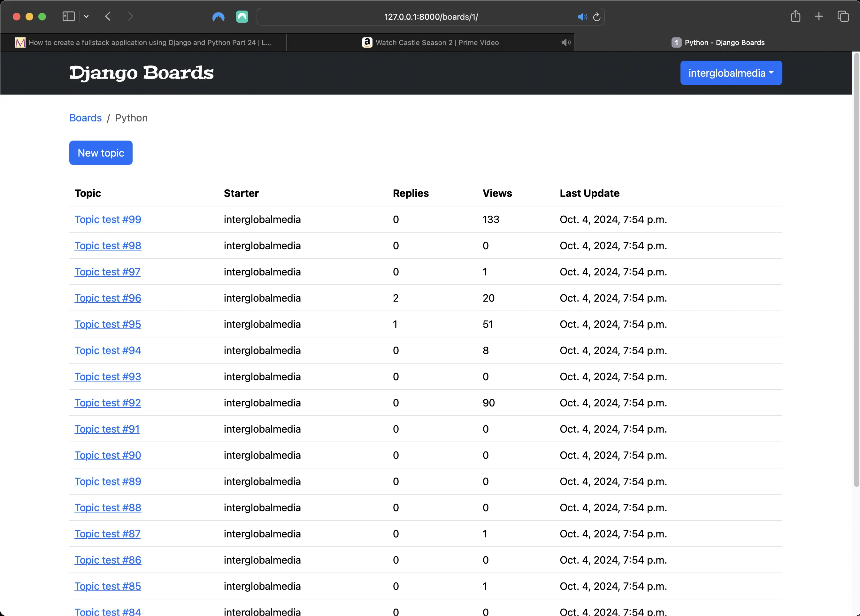Open the green extension icon in toolbar
The width and height of the screenshot is (860, 616).
[x=242, y=17]
